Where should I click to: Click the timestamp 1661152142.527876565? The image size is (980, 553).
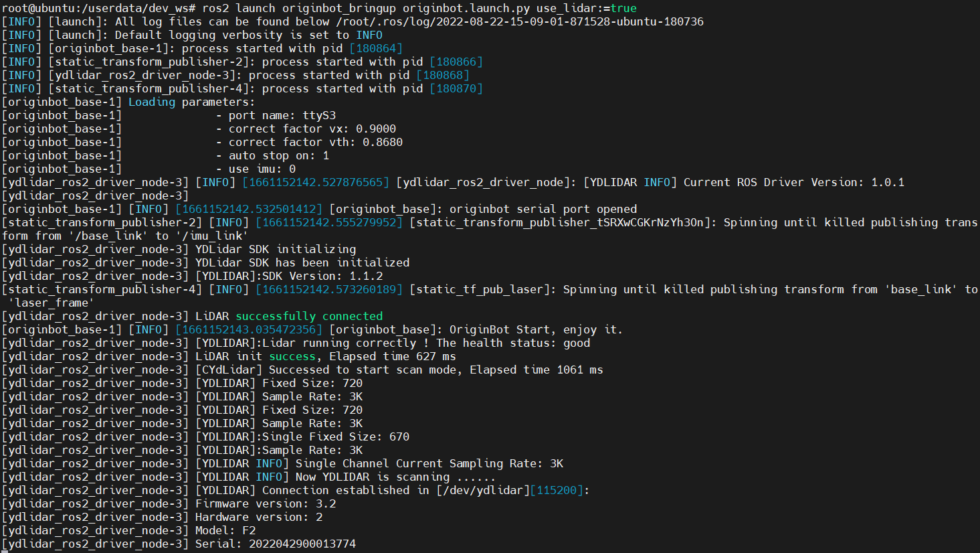click(x=316, y=182)
